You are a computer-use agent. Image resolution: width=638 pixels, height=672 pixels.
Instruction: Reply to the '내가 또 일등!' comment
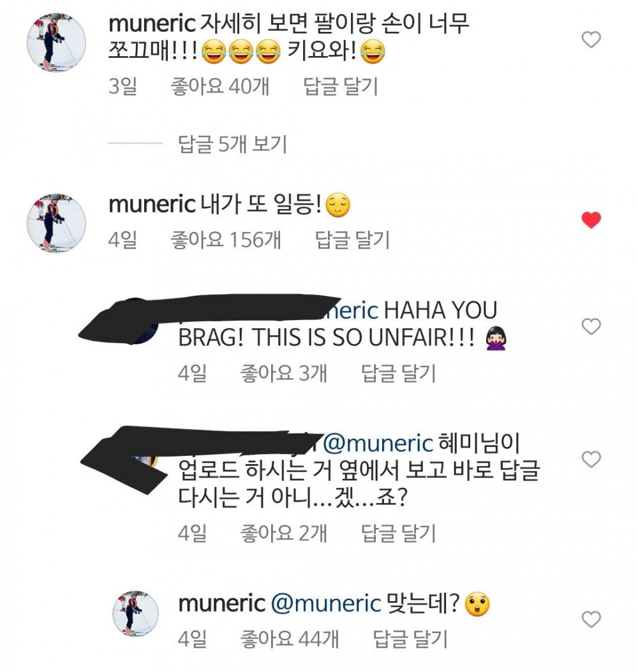[352, 239]
